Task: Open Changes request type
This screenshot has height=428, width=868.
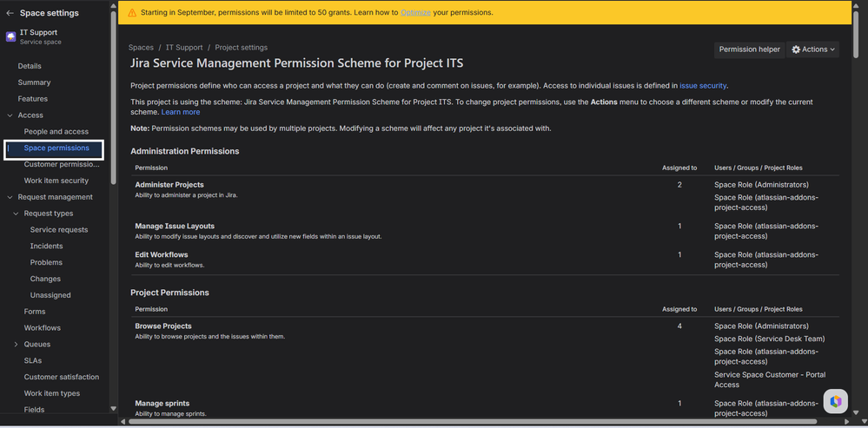Action: (45, 279)
